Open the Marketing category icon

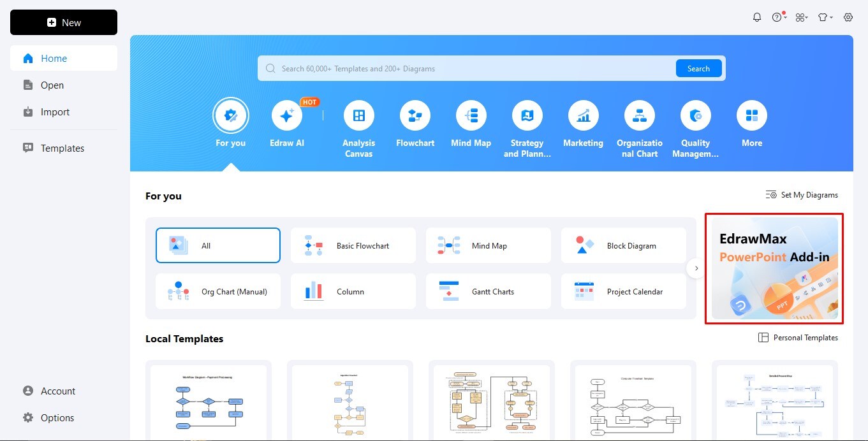click(584, 115)
